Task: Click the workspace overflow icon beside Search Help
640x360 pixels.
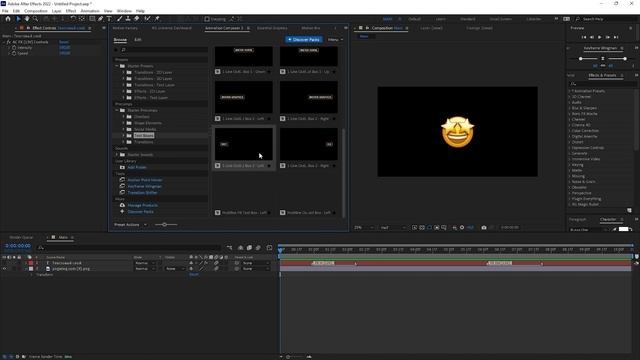Action: tap(556, 19)
